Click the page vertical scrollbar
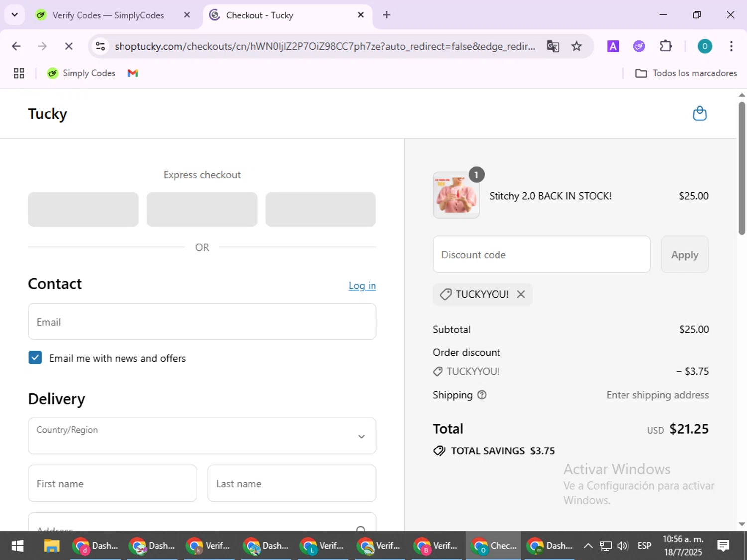 [x=742, y=168]
